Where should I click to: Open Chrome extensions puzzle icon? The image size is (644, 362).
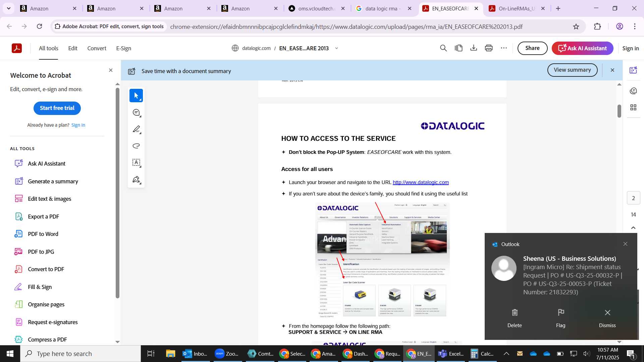597,26
